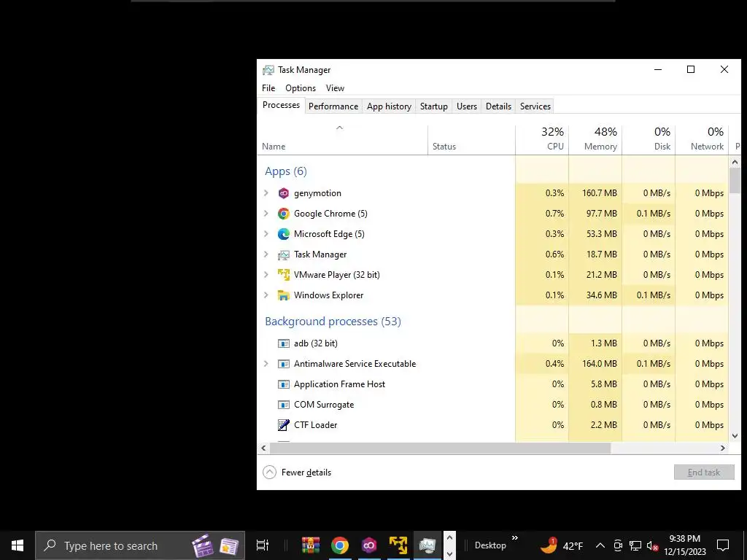Switch to the Details tab
The height and width of the screenshot is (560, 747).
point(499,106)
